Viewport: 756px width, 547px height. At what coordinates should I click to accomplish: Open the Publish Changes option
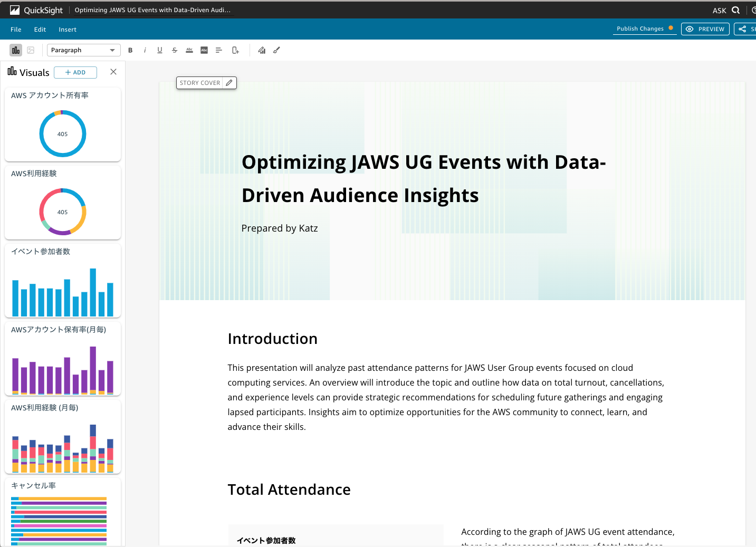click(640, 29)
